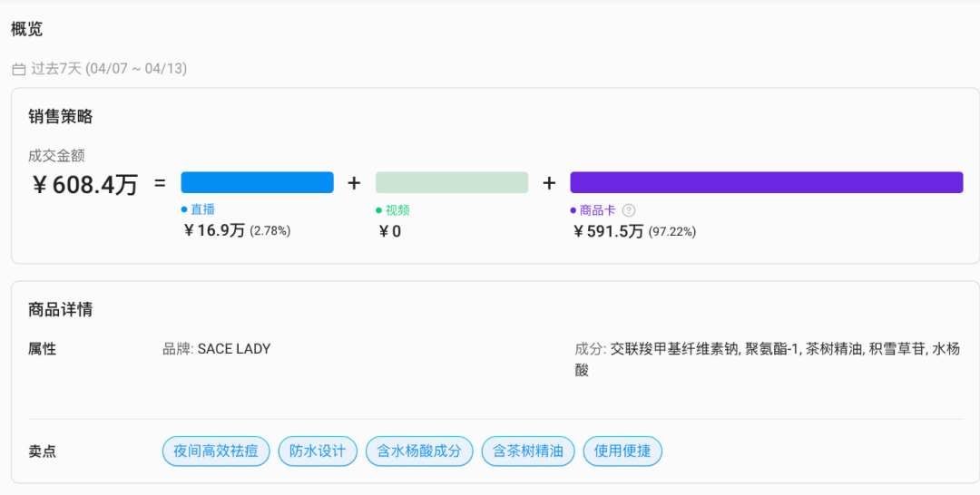Select the light green 视频 sales bar
This screenshot has width=980, height=495.
click(452, 182)
